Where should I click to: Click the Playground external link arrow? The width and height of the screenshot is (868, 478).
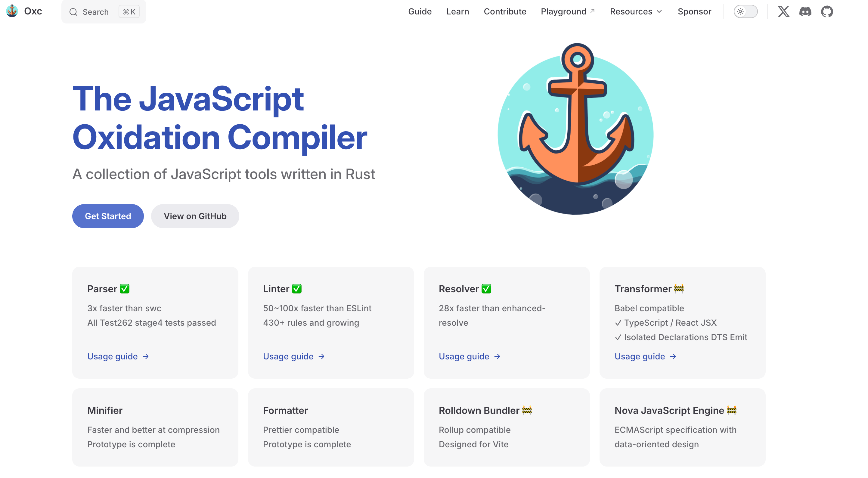pyautogui.click(x=592, y=11)
